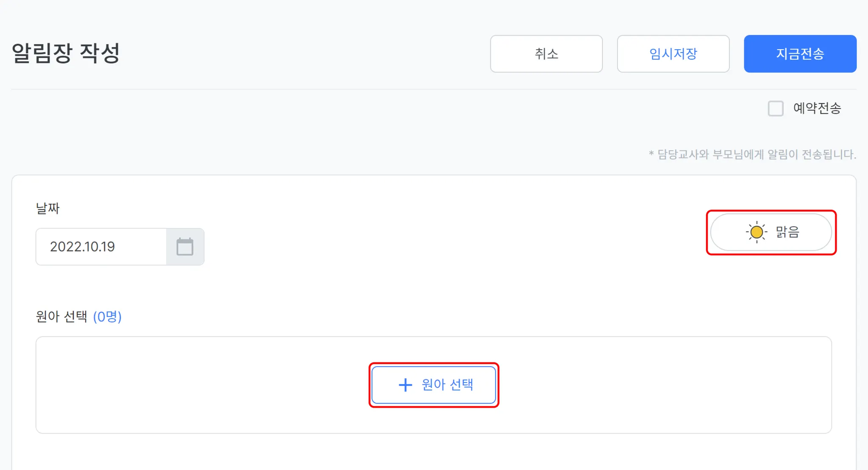Click the 날짜 field label
The height and width of the screenshot is (470, 868).
(47, 208)
